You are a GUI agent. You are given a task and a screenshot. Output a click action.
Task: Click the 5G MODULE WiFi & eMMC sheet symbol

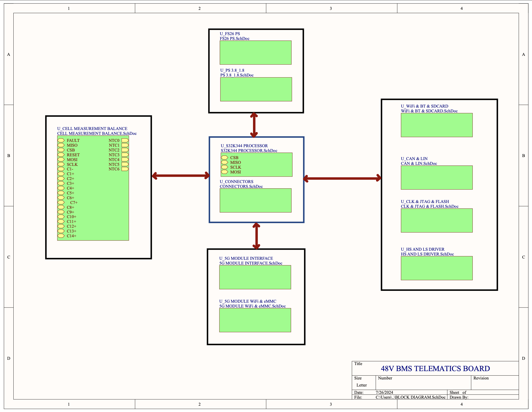click(x=255, y=320)
